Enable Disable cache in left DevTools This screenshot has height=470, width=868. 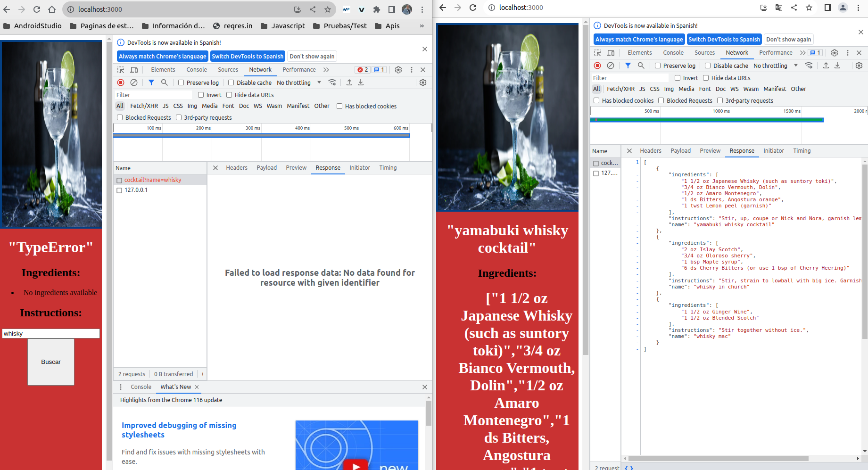(x=231, y=82)
